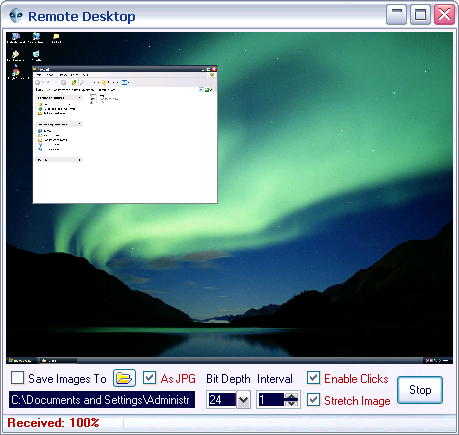Click the Interval value field
Image resolution: width=459 pixels, height=435 pixels.
click(x=272, y=400)
